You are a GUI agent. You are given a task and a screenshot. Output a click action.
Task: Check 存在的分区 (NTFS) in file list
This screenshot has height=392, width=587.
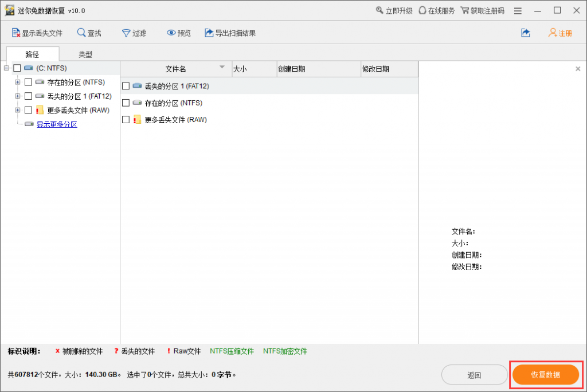126,103
